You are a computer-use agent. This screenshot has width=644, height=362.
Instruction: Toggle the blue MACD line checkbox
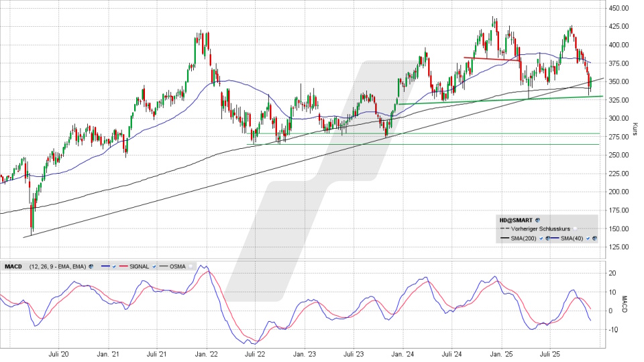click(114, 266)
